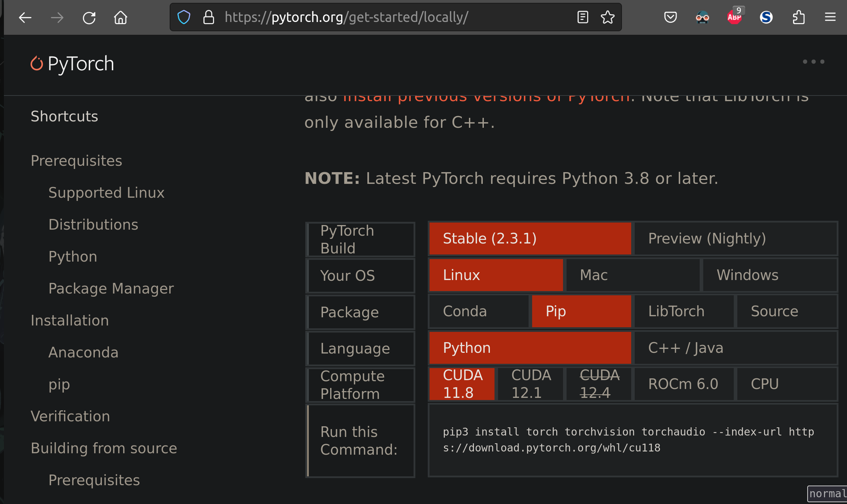Select LibTorch package option
847x504 pixels.
point(684,311)
